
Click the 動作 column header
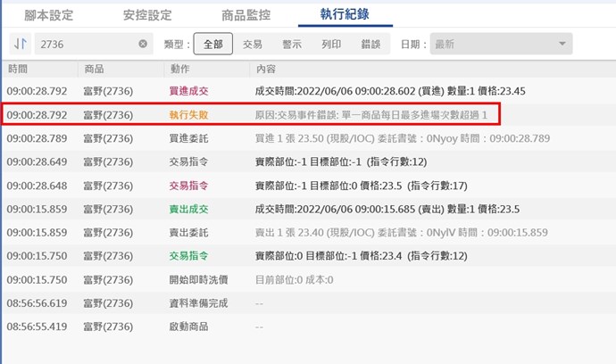tap(179, 69)
